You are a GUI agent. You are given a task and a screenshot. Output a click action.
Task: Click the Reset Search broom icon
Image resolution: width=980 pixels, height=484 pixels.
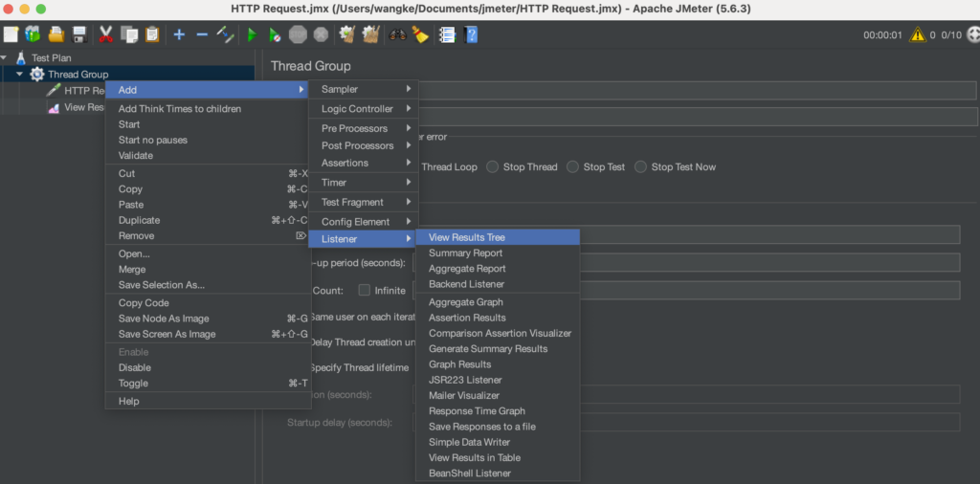[x=421, y=34]
